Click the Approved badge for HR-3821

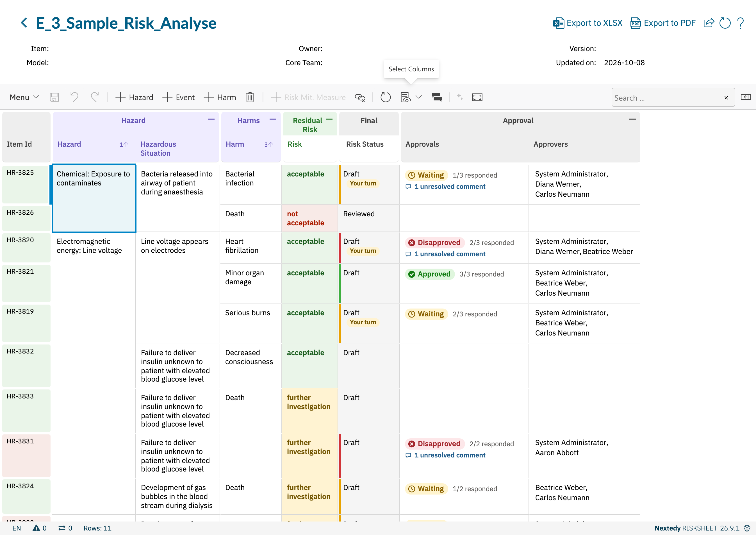coord(430,275)
